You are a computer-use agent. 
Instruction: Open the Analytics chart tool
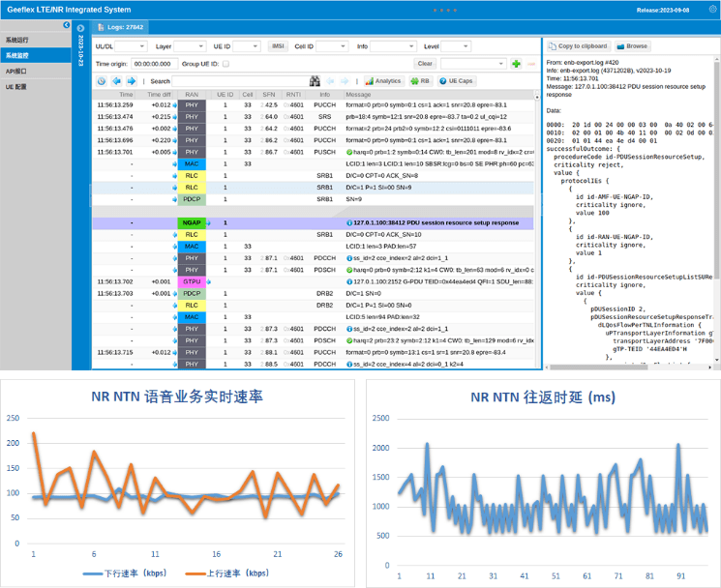pyautogui.click(x=382, y=81)
